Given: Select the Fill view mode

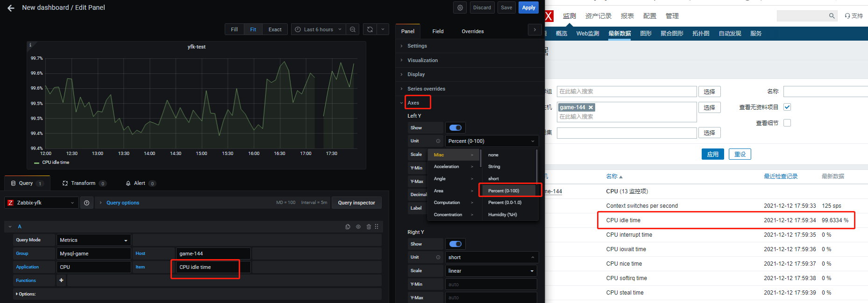Looking at the screenshot, I should tap(235, 29).
